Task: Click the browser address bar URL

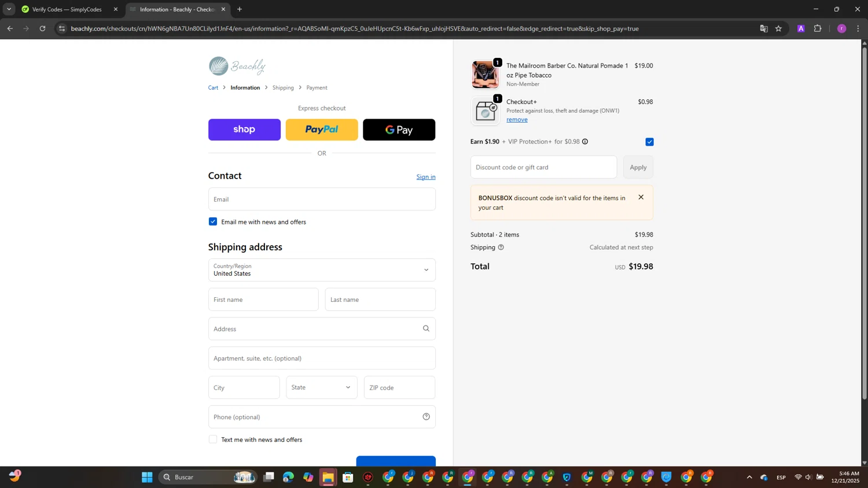Action: 354,28
